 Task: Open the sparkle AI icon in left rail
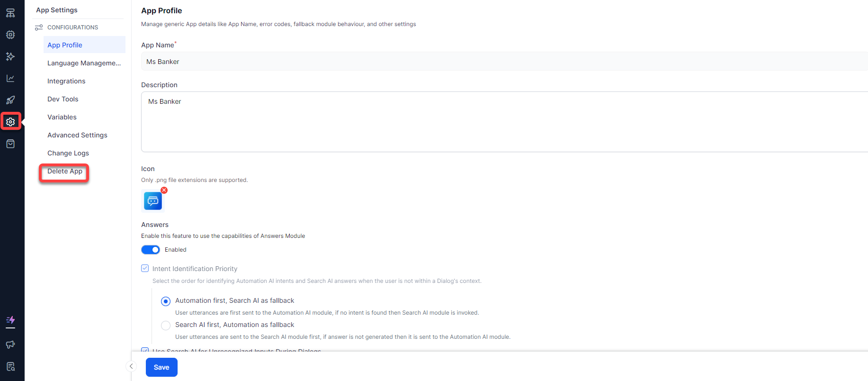click(10, 56)
